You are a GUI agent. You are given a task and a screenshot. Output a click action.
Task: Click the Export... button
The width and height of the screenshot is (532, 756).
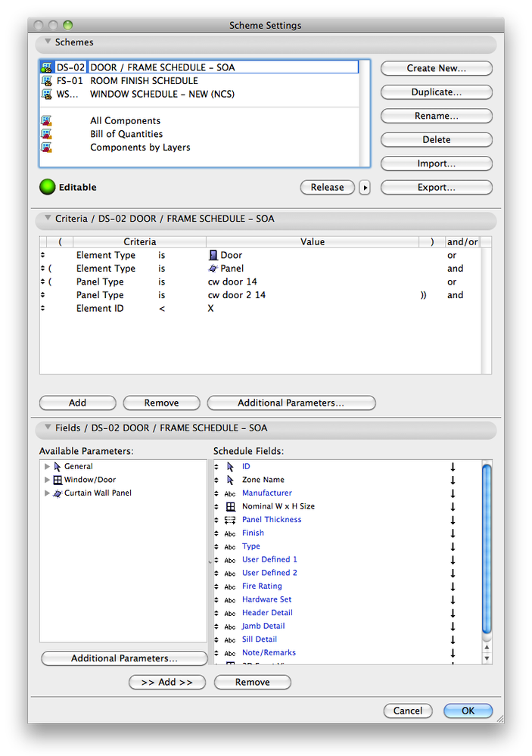click(437, 187)
